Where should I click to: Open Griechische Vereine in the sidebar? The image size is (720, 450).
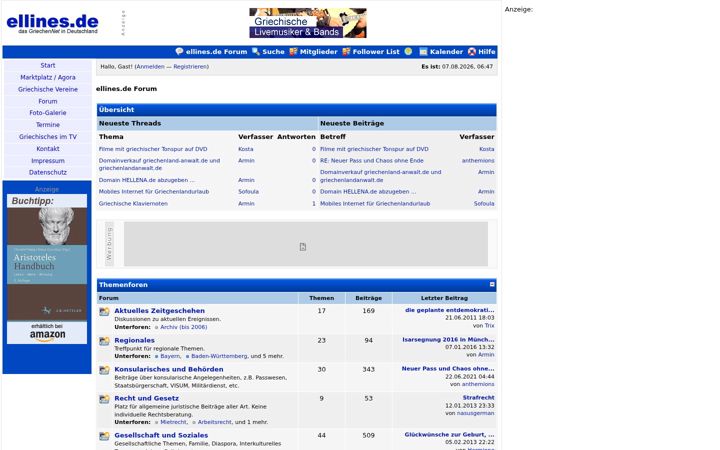(48, 89)
